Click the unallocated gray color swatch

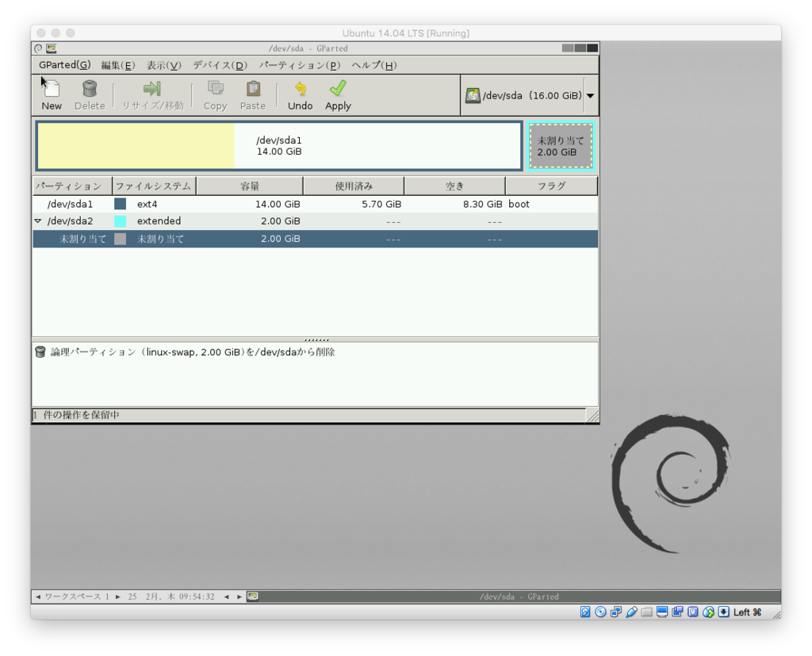point(121,239)
